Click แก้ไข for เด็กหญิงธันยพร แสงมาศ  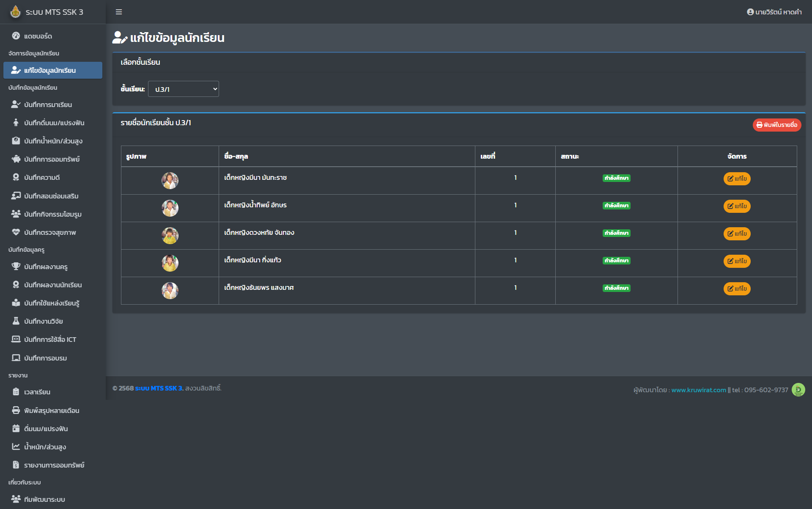(x=737, y=289)
